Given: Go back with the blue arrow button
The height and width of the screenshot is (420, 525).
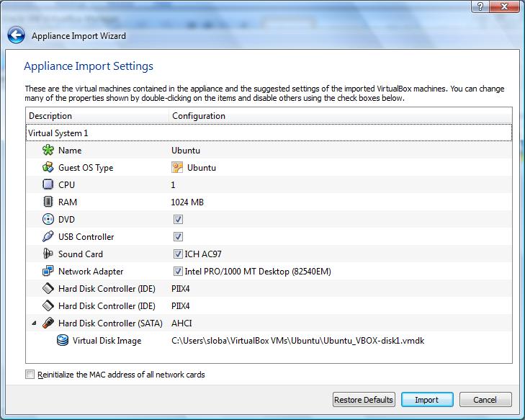Looking at the screenshot, I should pos(16,35).
